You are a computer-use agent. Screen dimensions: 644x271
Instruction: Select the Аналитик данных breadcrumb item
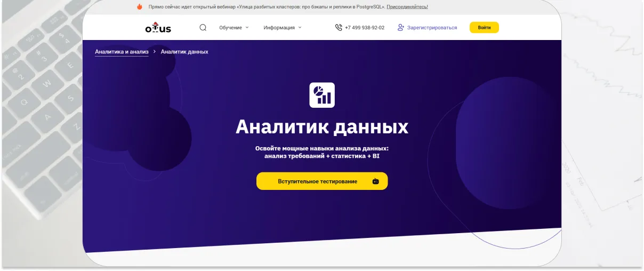[x=184, y=52]
